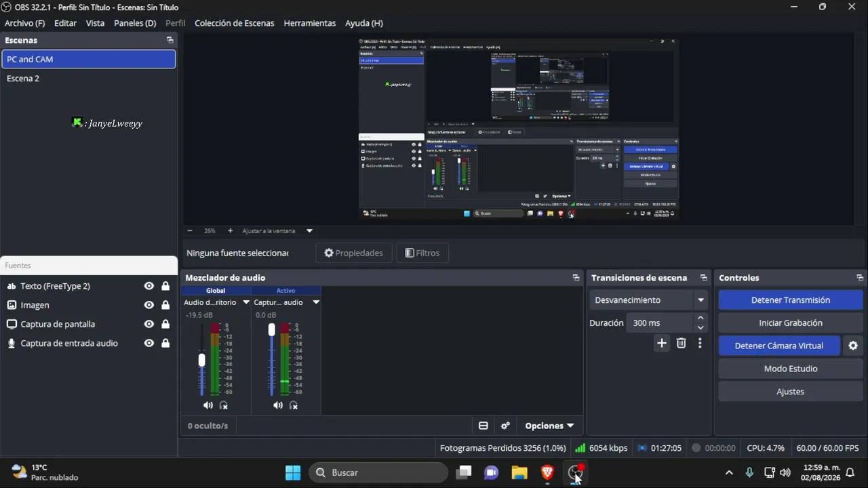Open Windows notification bell
Screen dimensions: 868x488
[x=850, y=472]
